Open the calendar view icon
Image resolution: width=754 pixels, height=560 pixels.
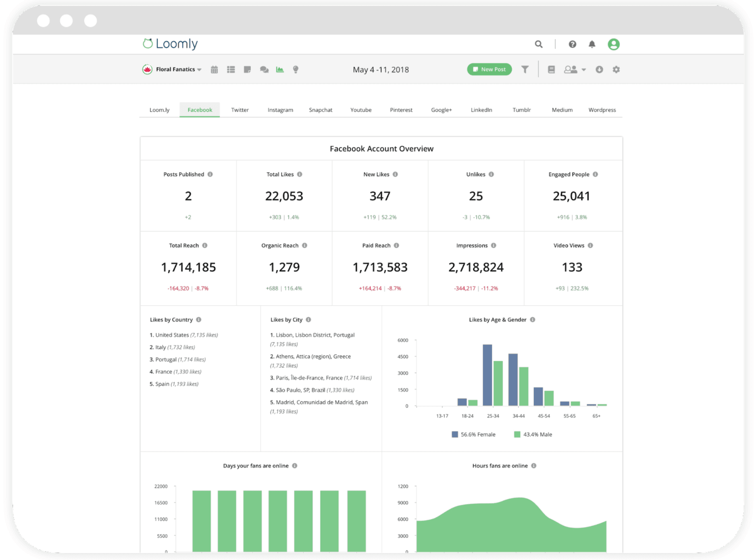(214, 69)
